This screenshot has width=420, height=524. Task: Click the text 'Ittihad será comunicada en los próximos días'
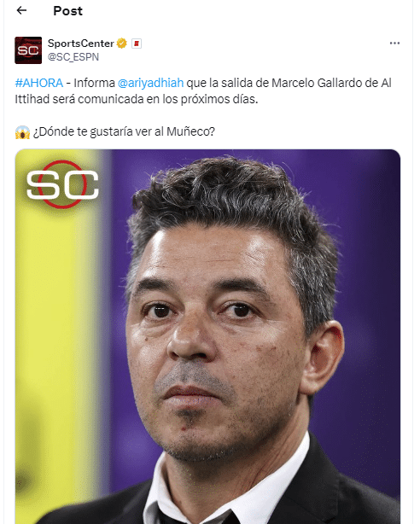137,99
